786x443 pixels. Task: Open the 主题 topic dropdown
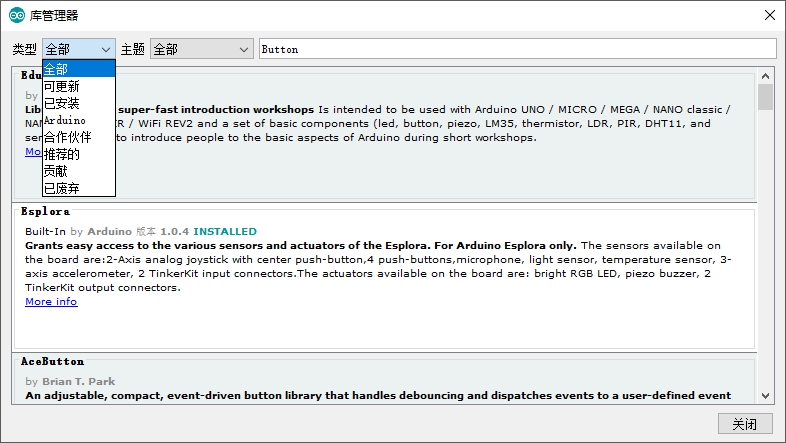pyautogui.click(x=202, y=49)
